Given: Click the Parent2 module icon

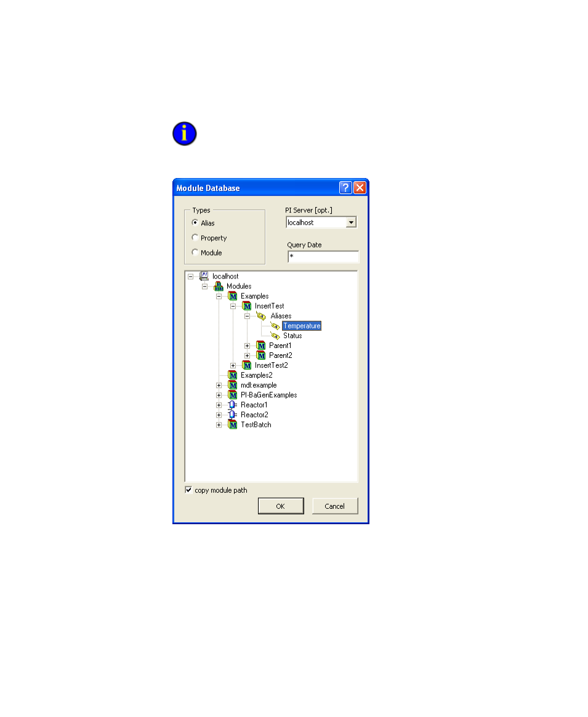Looking at the screenshot, I should pos(261,355).
